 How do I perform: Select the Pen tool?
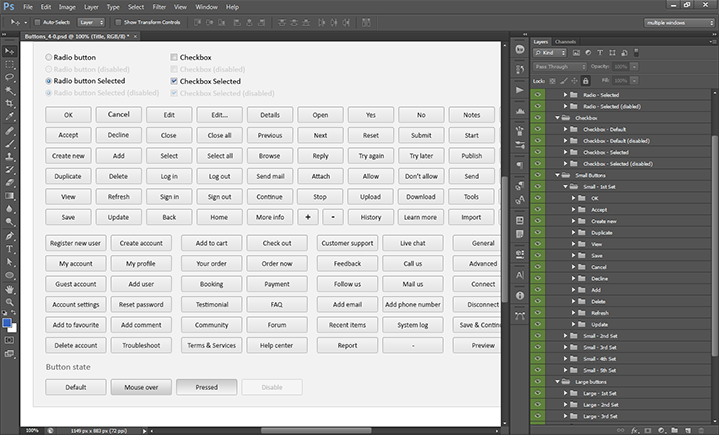point(9,234)
